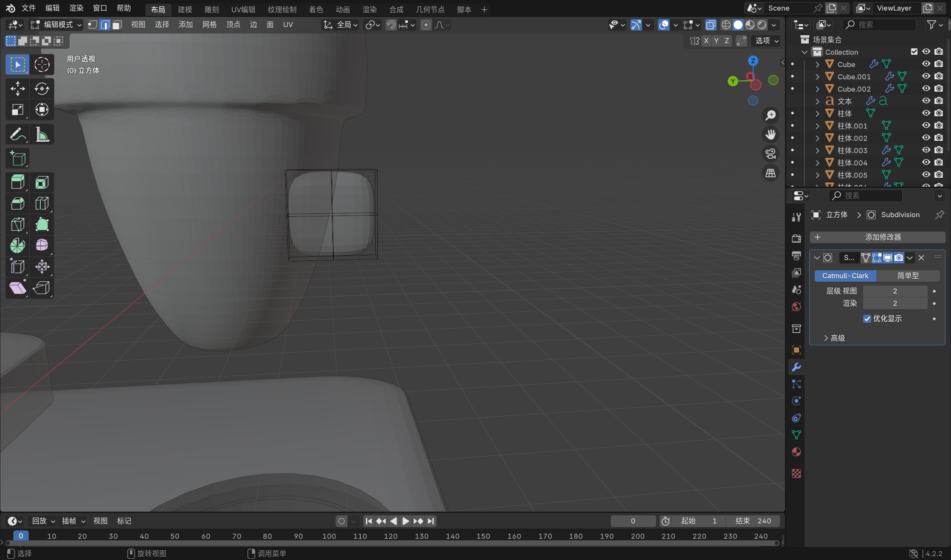This screenshot has height=560, width=951.
Task: Toggle 优化显示 checkbox
Action: (x=867, y=319)
